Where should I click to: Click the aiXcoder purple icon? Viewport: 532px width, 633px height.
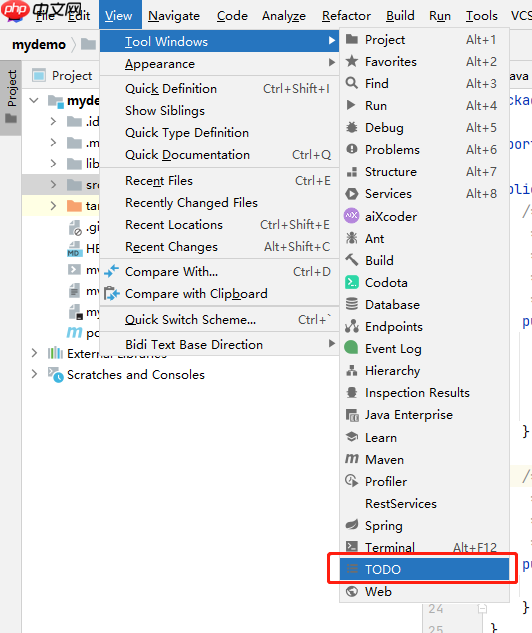(x=352, y=216)
